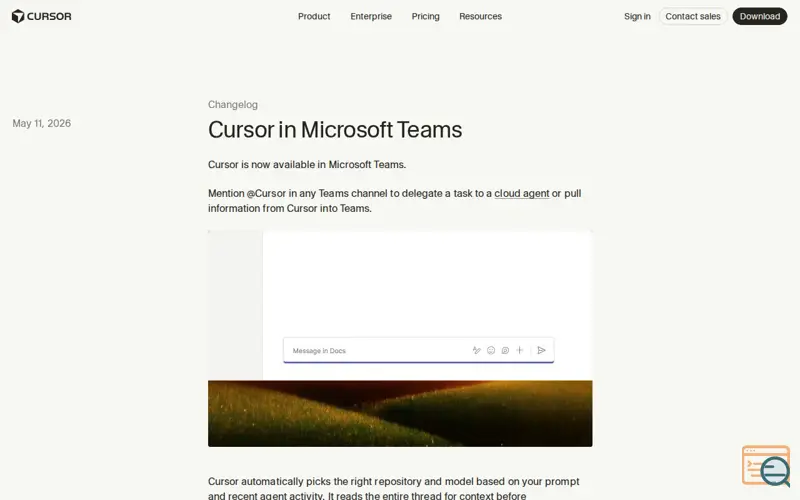Screen dimensions: 800x500
Task: Follow the cloud agent hyperlink
Action: [521, 193]
